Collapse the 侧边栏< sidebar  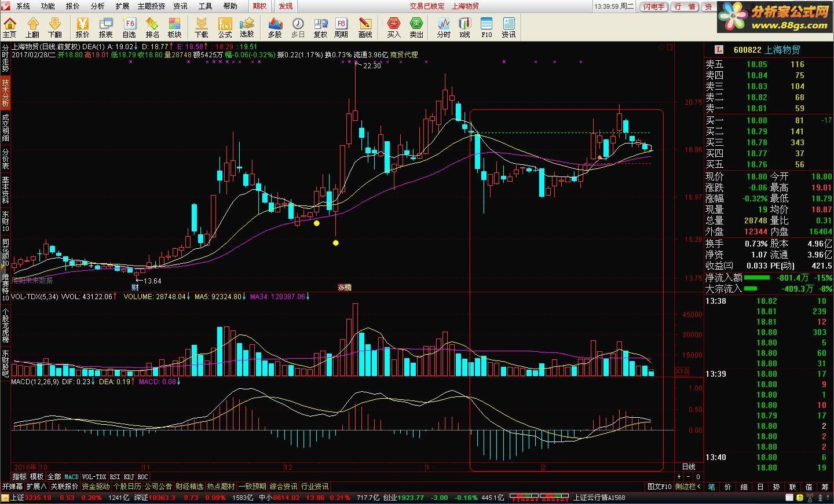(x=687, y=487)
